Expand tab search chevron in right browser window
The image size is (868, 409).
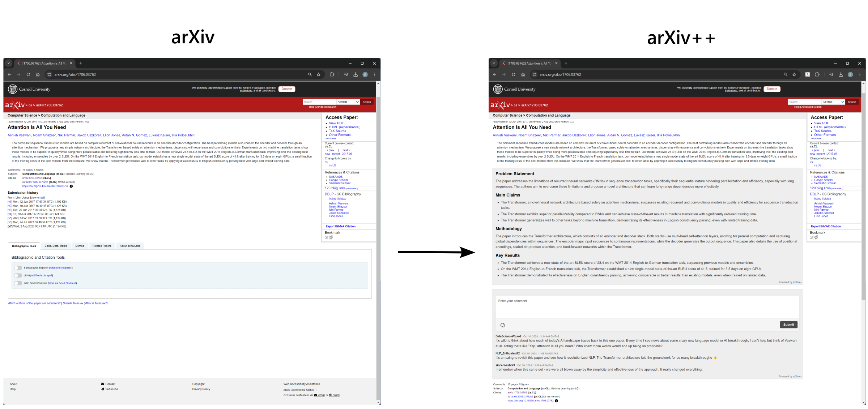tap(494, 63)
